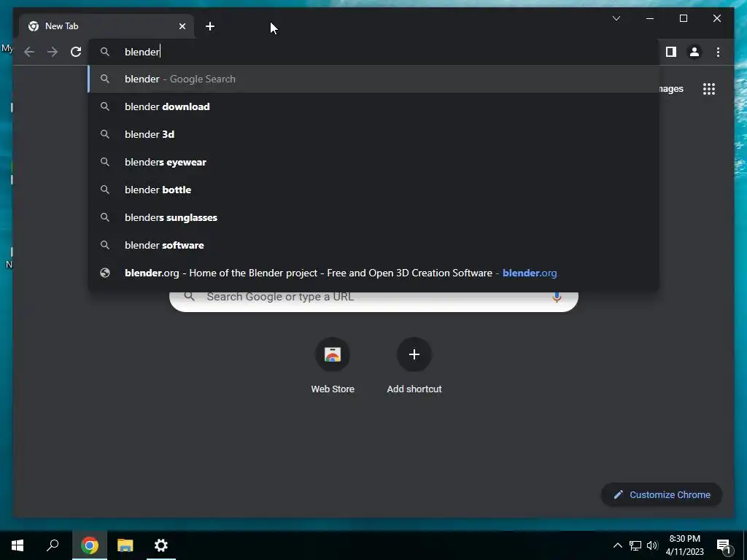Screen dimensions: 747x560
Task: Open the Settings gear in the taskbar
Action: (x=161, y=545)
